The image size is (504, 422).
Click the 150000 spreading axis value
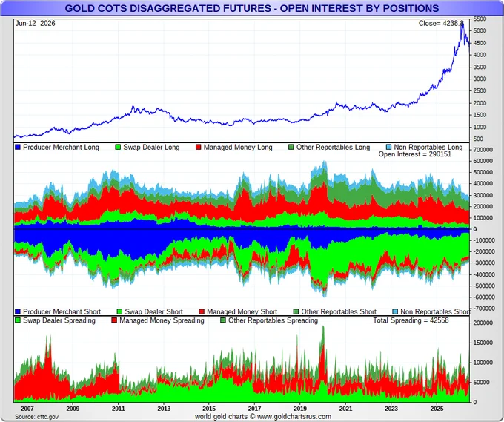point(483,343)
